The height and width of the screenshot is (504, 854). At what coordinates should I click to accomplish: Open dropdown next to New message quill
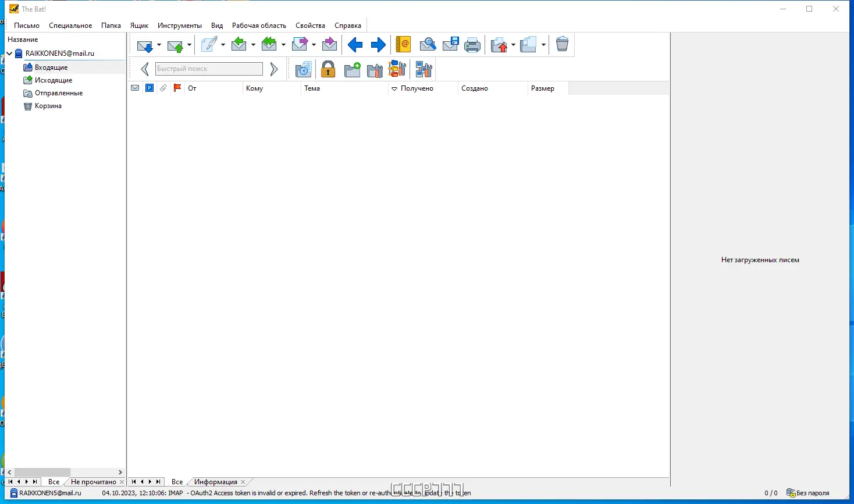coord(223,45)
